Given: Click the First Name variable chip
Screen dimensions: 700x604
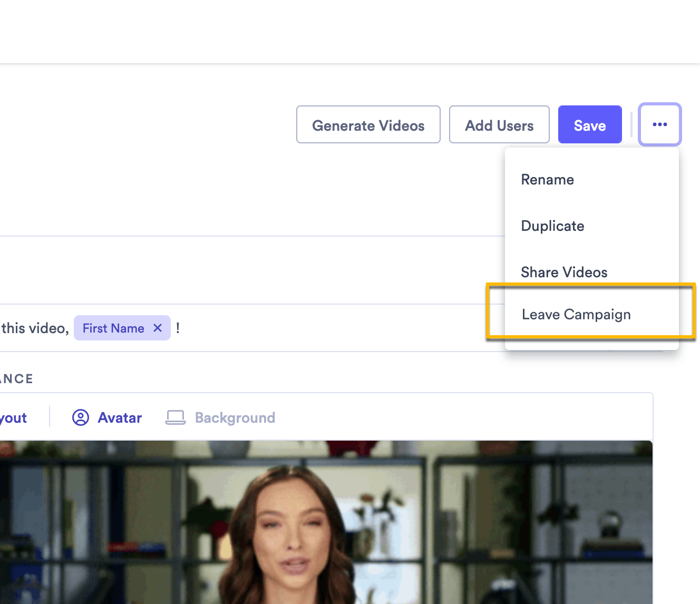Looking at the screenshot, I should pyautogui.click(x=113, y=328).
